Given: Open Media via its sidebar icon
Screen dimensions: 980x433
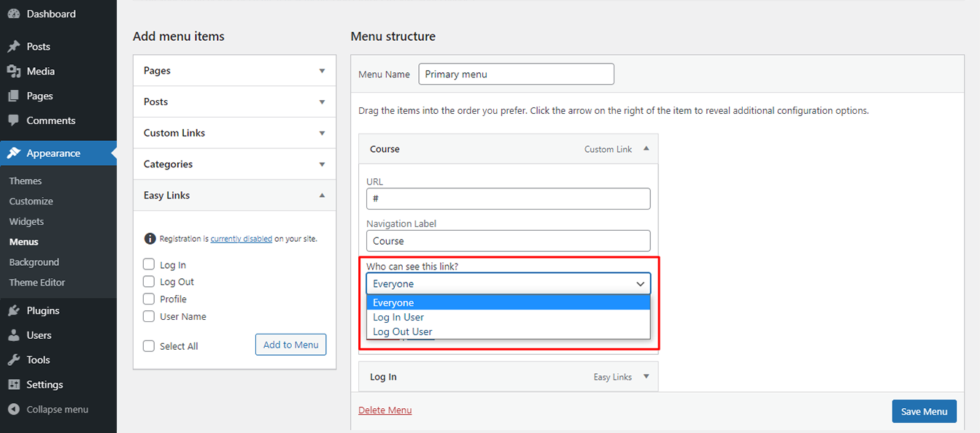Looking at the screenshot, I should (13, 72).
